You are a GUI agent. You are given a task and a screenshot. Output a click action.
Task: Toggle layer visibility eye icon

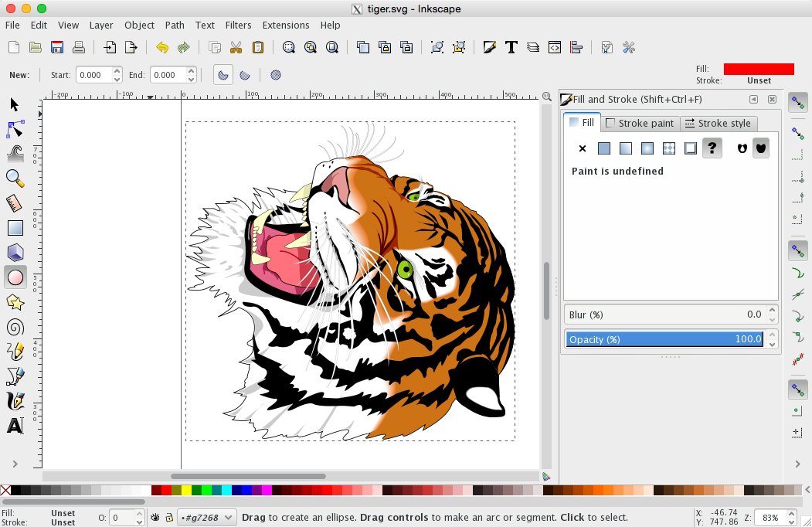point(155,517)
